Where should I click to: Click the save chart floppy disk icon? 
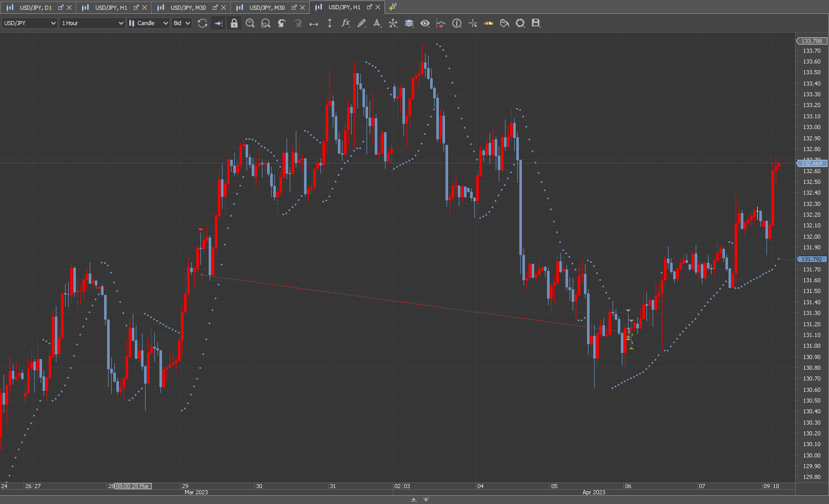click(x=536, y=23)
